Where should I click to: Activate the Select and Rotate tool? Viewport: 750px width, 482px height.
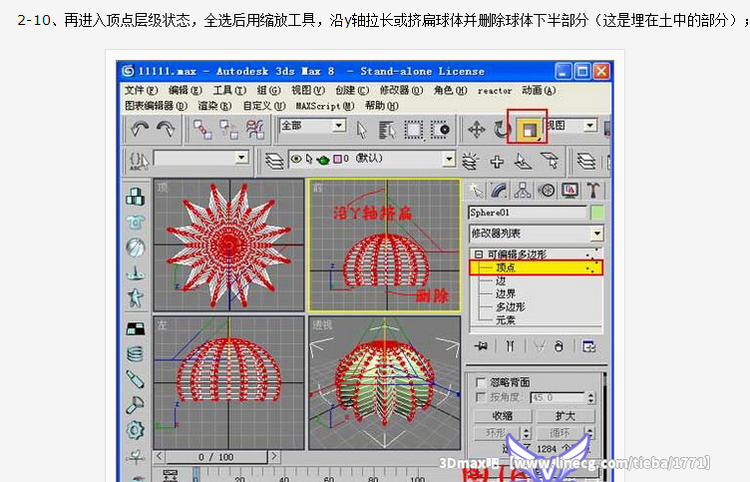(501, 130)
